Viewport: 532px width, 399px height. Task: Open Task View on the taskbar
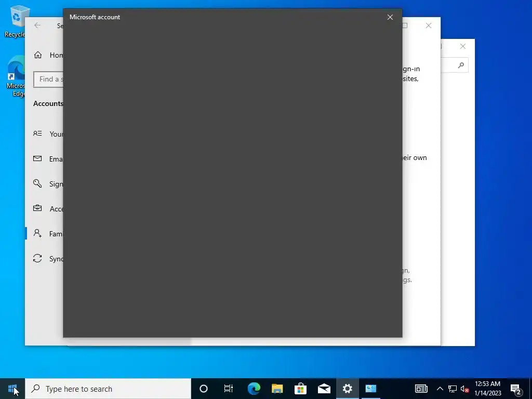(x=229, y=389)
